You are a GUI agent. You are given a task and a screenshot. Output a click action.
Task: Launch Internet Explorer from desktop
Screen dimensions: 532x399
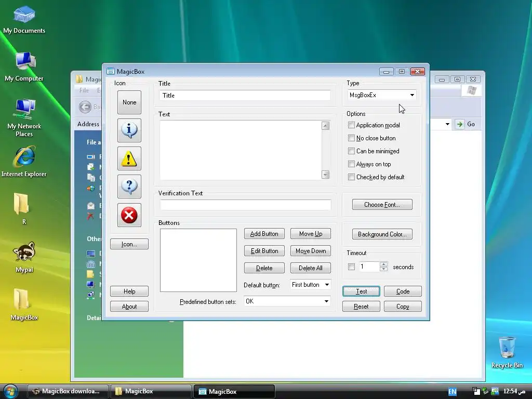[x=24, y=162]
